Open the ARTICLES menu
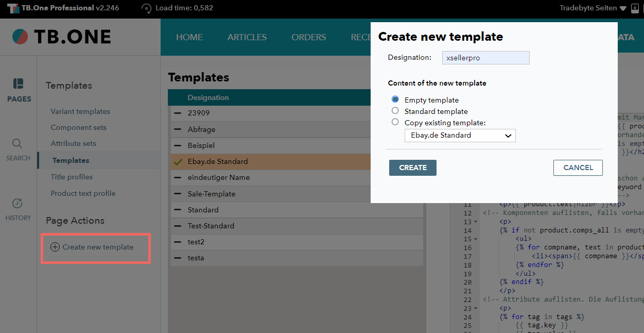Image resolution: width=644 pixels, height=333 pixels. (247, 37)
